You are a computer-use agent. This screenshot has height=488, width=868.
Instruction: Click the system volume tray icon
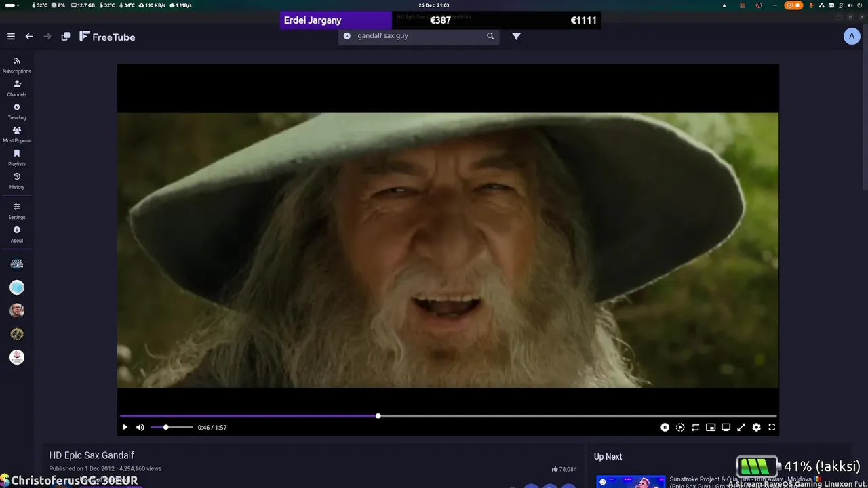click(850, 5)
